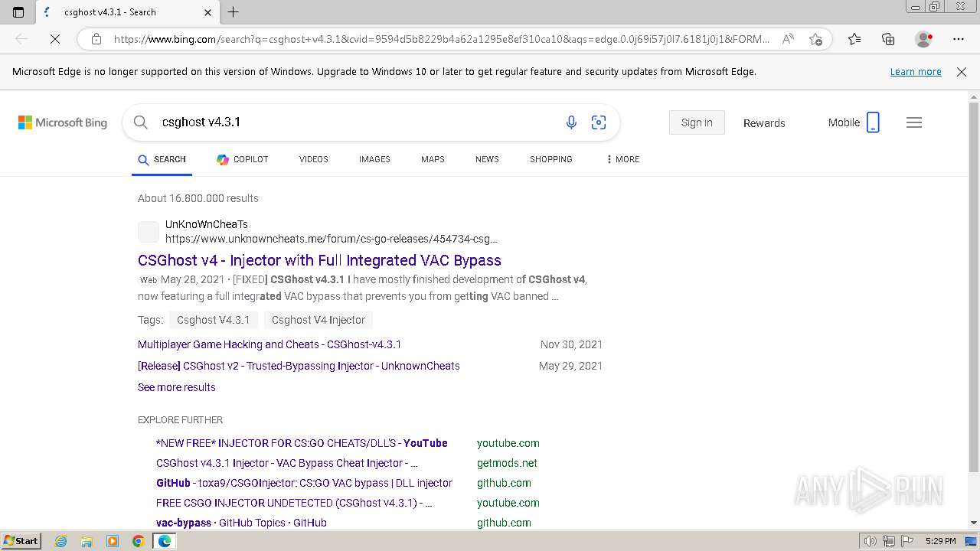Launch Internet Explorer from taskbar
980x551 pixels.
coord(60,541)
